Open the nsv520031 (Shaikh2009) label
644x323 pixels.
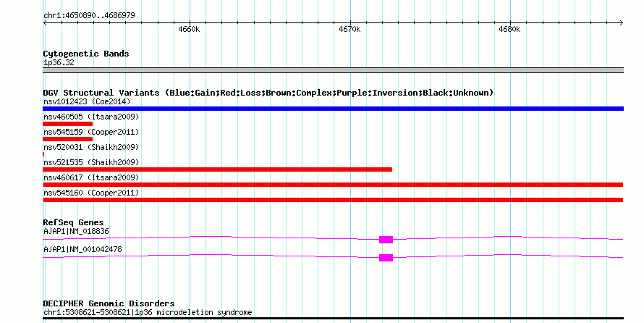click(91, 147)
